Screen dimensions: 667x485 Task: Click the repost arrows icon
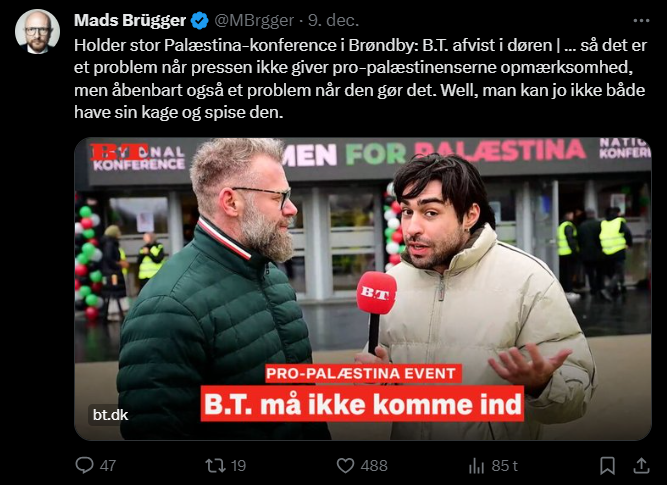(216, 465)
